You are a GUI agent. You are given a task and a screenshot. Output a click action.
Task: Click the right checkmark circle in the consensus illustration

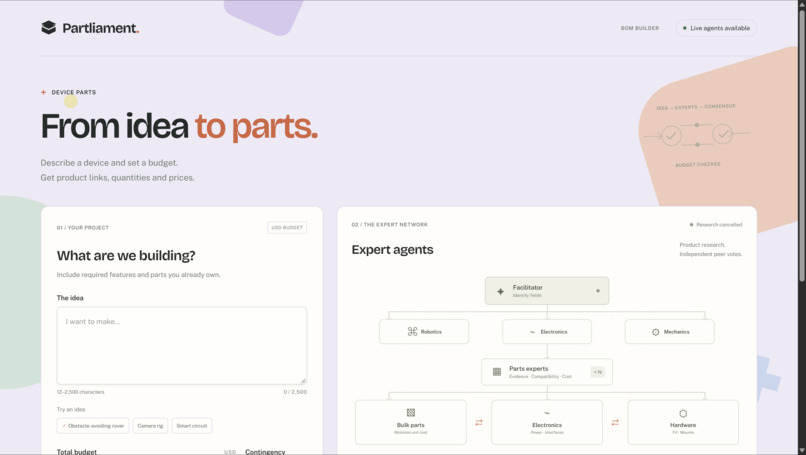pos(723,134)
